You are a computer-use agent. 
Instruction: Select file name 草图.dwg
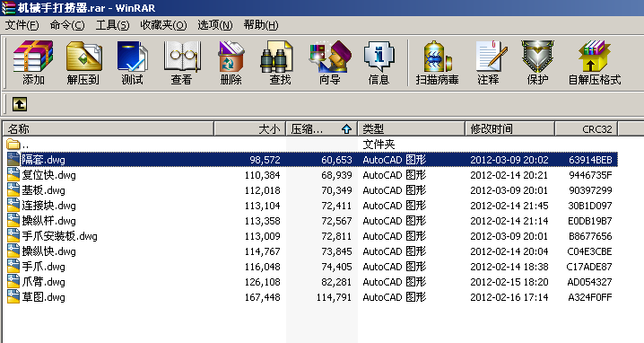coord(43,296)
